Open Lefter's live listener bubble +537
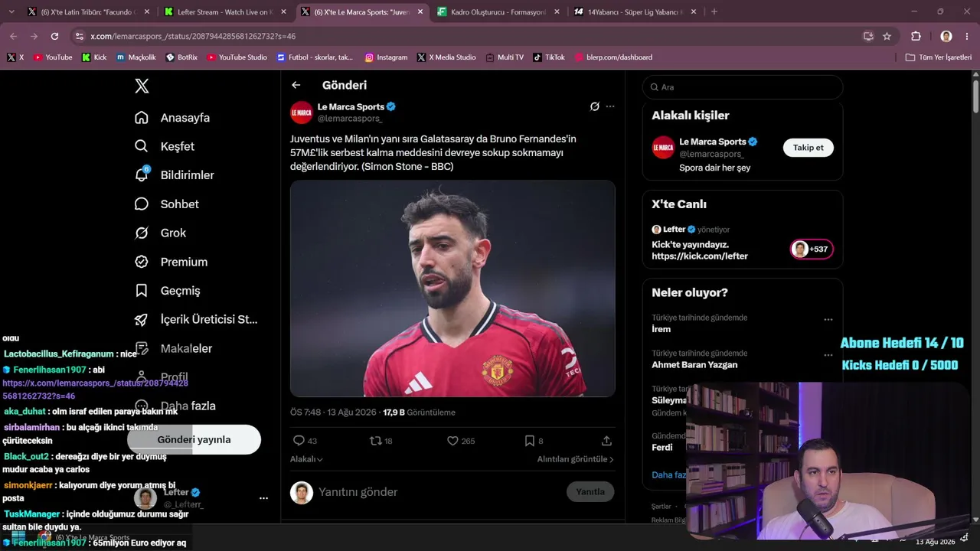The image size is (980, 551). (x=812, y=249)
